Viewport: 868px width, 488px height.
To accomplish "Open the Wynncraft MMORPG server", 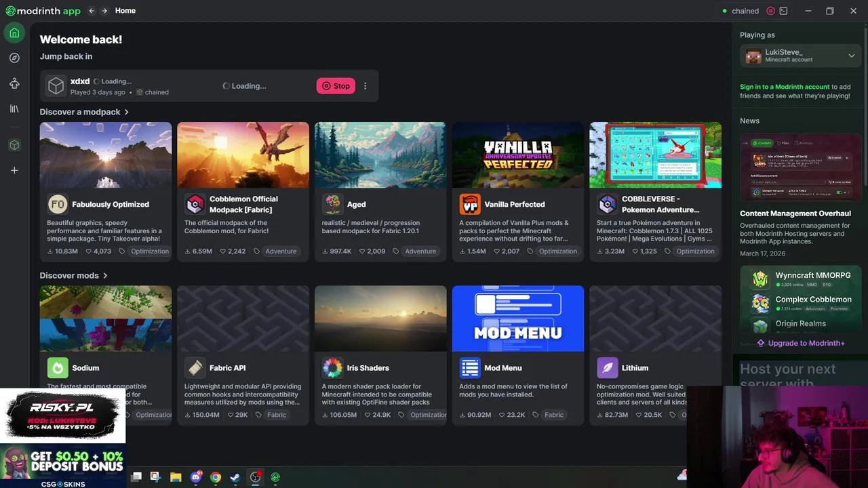I will (x=802, y=279).
